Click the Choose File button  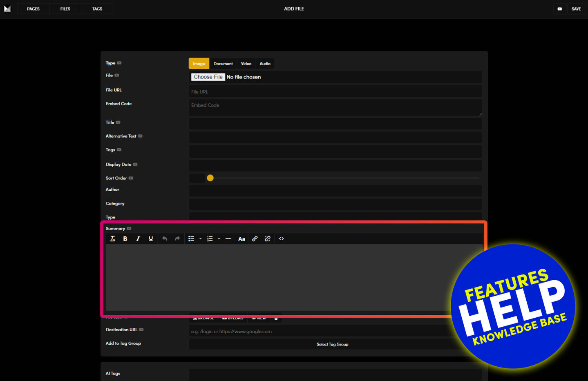click(x=208, y=77)
